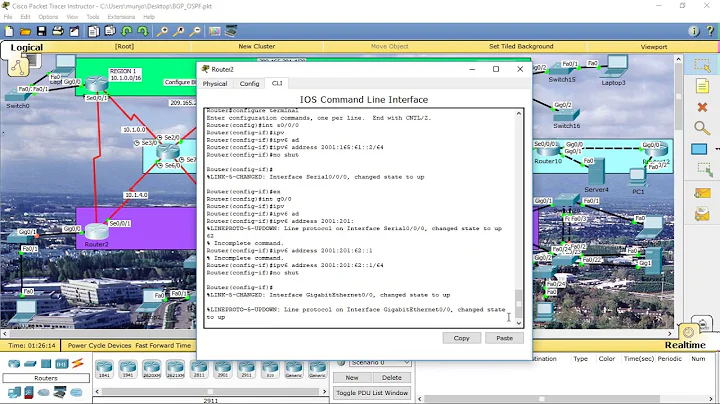Viewport: 720px width, 404px height.
Task: Open the Tools menu
Action: pyautogui.click(x=93, y=17)
